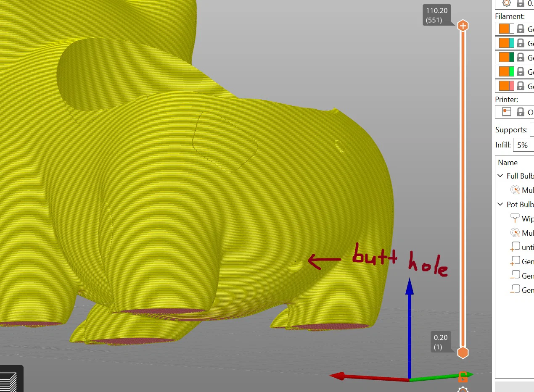The height and width of the screenshot is (392, 534).
Task: Select the 'Wip' wipe options row
Action: pyautogui.click(x=515, y=218)
